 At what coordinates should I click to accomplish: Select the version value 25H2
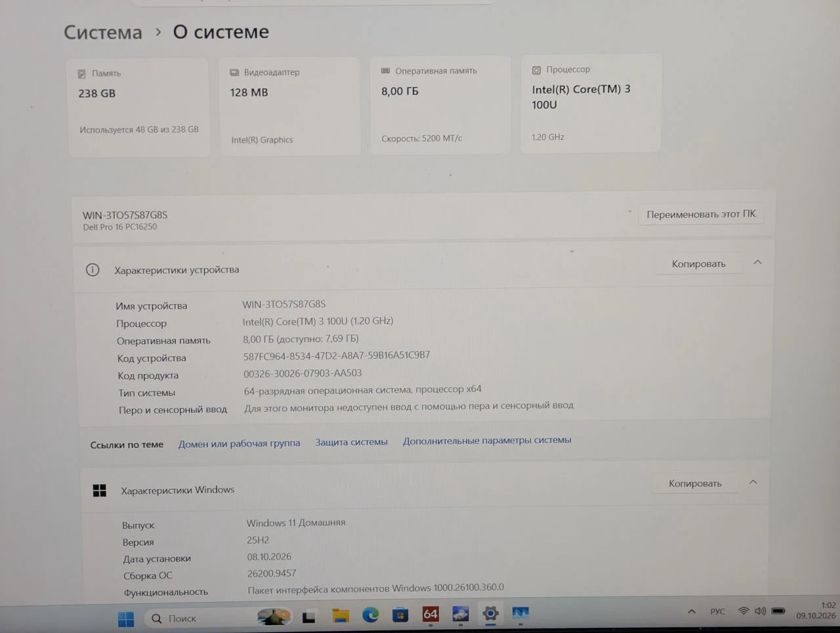click(258, 540)
